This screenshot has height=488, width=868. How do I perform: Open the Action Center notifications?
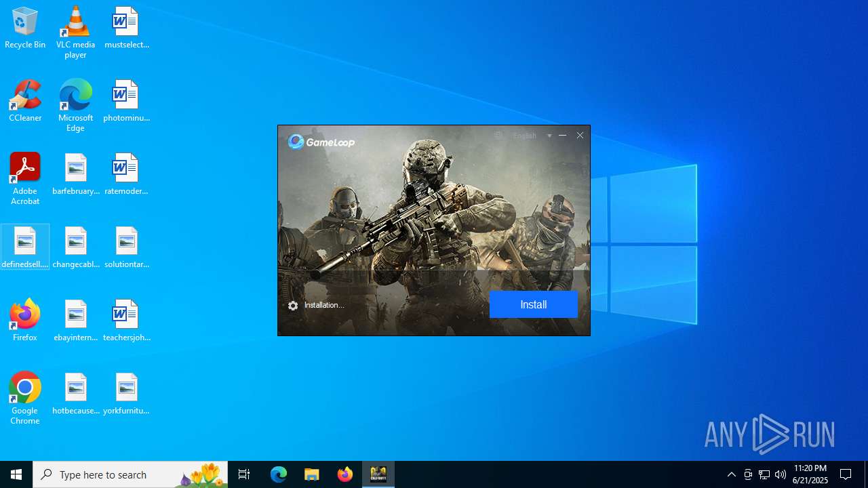click(846, 474)
